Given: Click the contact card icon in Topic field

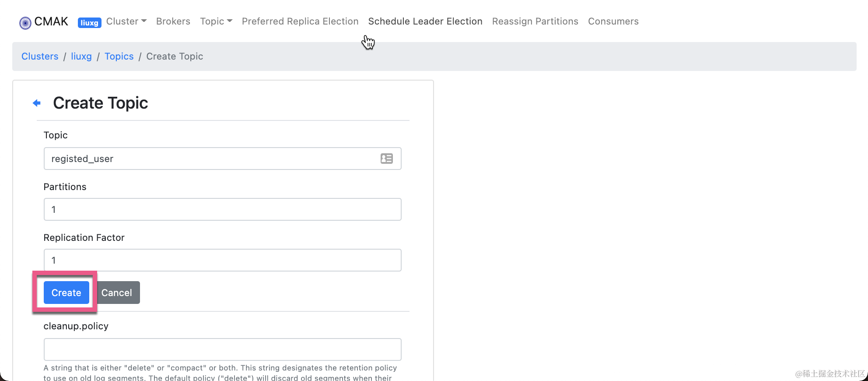Looking at the screenshot, I should coord(386,159).
